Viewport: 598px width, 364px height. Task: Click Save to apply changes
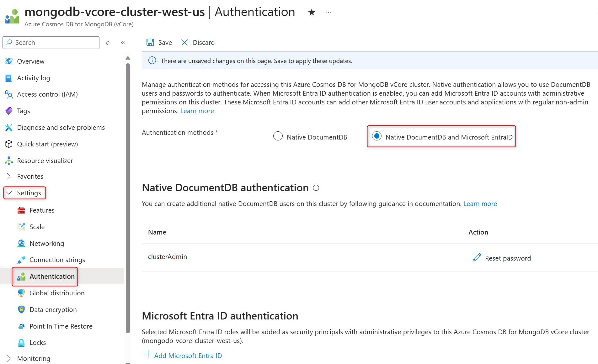(159, 42)
